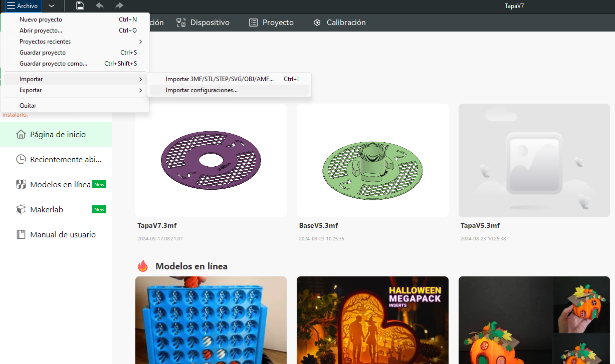Click the Manual de usuario book icon

coord(21,234)
